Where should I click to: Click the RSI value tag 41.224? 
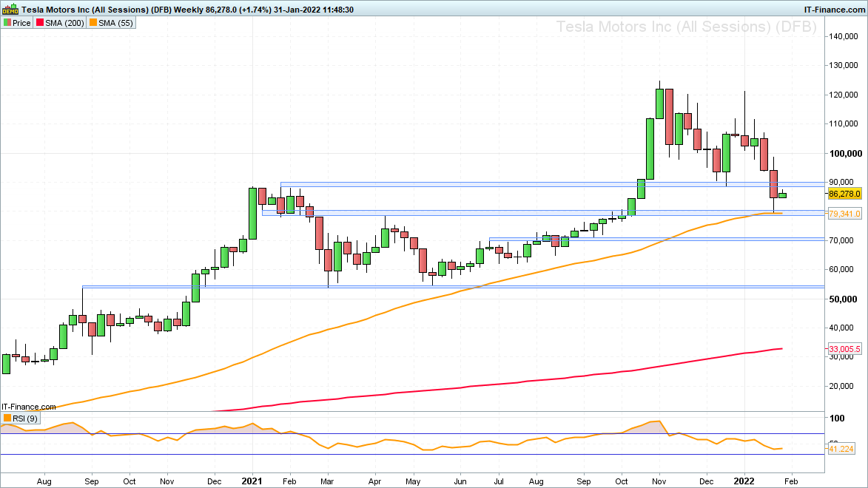[x=841, y=449]
